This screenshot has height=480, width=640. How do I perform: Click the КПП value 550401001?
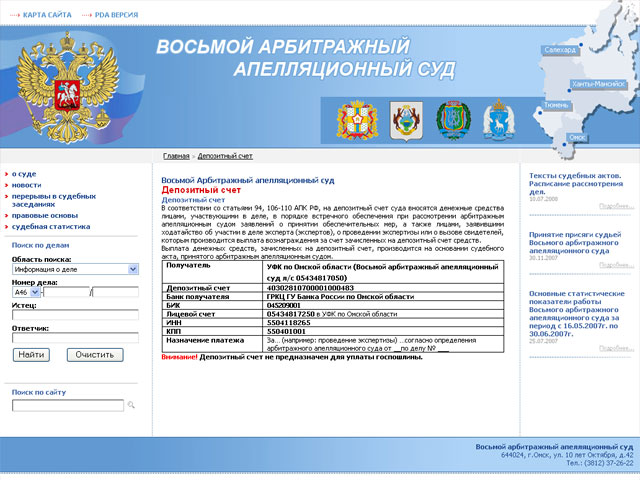pyautogui.click(x=286, y=331)
